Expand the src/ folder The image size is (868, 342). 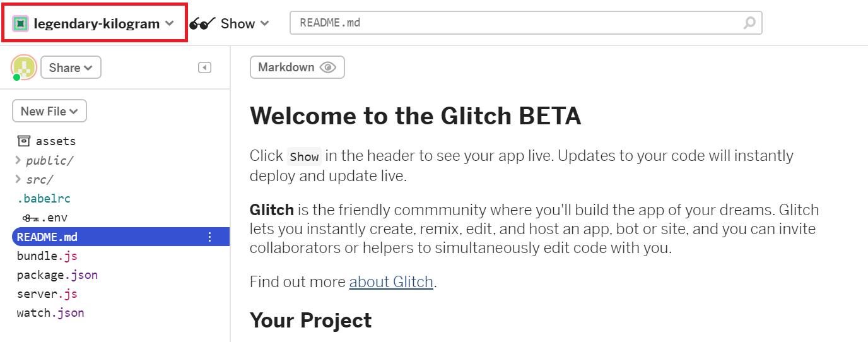coord(35,179)
